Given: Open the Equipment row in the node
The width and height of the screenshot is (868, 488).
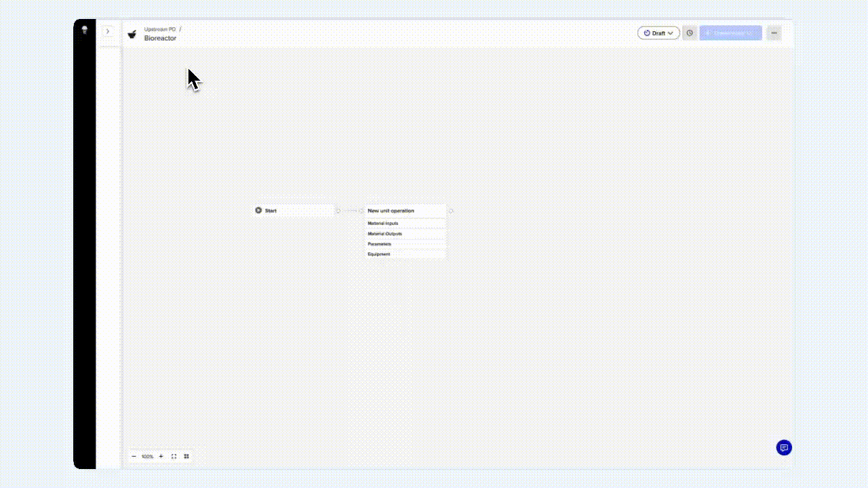Looking at the screenshot, I should [x=405, y=254].
